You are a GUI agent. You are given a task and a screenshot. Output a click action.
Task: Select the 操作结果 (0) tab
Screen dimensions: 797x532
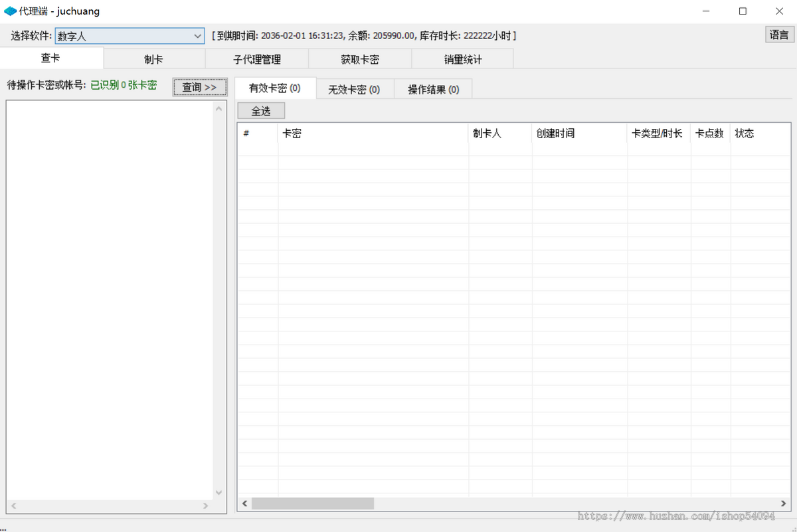[x=433, y=89]
